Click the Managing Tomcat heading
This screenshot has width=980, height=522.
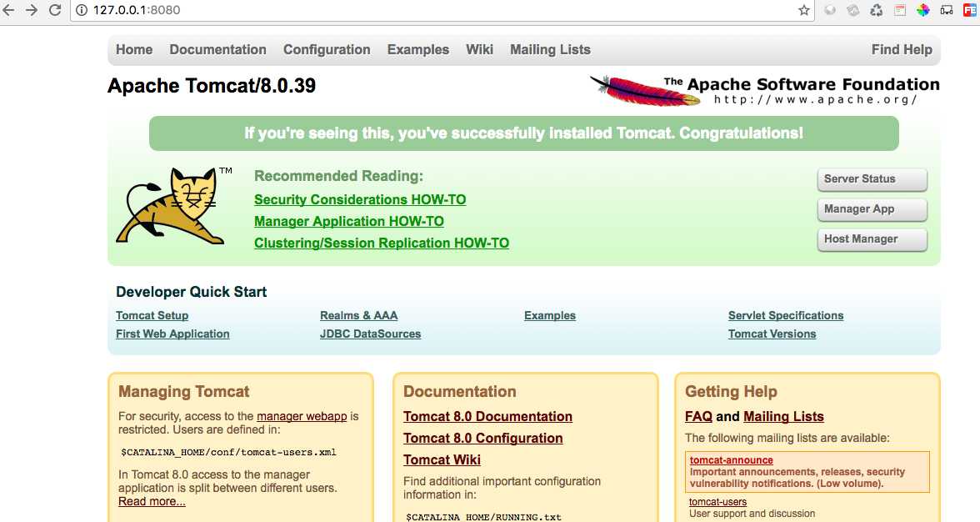[183, 391]
